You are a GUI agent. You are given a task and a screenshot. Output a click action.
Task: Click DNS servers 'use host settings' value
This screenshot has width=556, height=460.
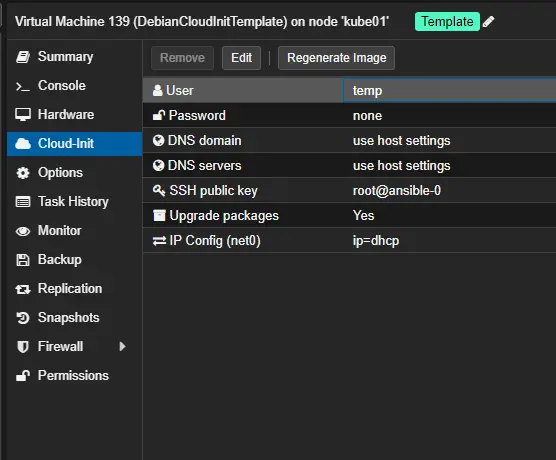coord(401,166)
